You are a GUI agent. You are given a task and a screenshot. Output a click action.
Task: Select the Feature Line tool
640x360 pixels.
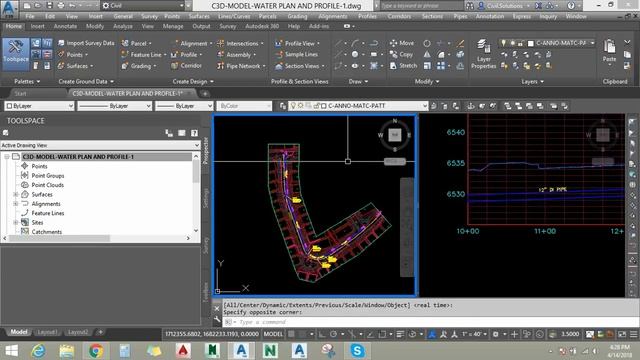(x=144, y=54)
